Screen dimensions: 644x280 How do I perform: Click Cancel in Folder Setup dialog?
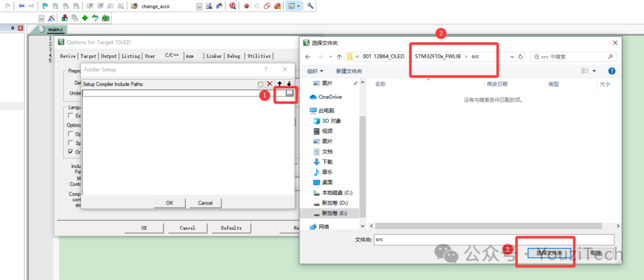(205, 203)
